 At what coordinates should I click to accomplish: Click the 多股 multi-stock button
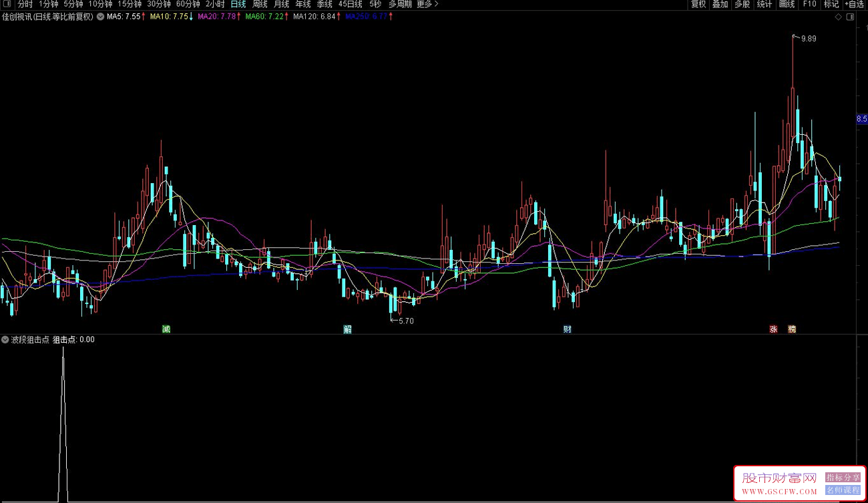pyautogui.click(x=742, y=4)
